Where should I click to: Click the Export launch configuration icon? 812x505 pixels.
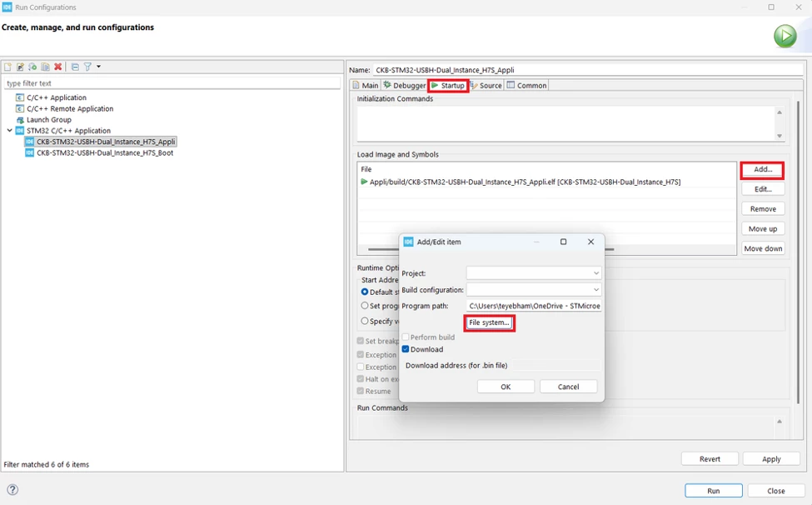pyautogui.click(x=32, y=67)
